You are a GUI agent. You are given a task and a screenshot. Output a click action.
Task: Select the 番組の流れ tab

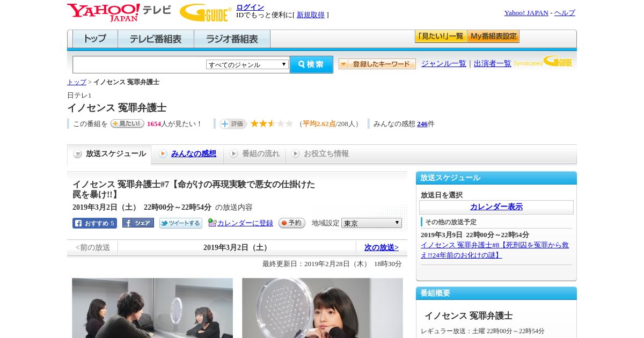(254, 154)
